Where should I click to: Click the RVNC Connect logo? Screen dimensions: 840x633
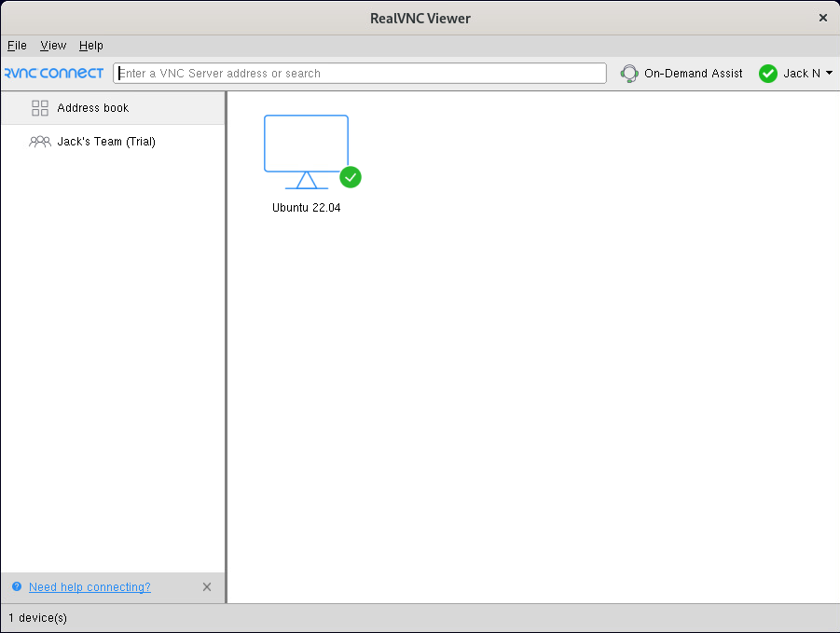coord(53,73)
